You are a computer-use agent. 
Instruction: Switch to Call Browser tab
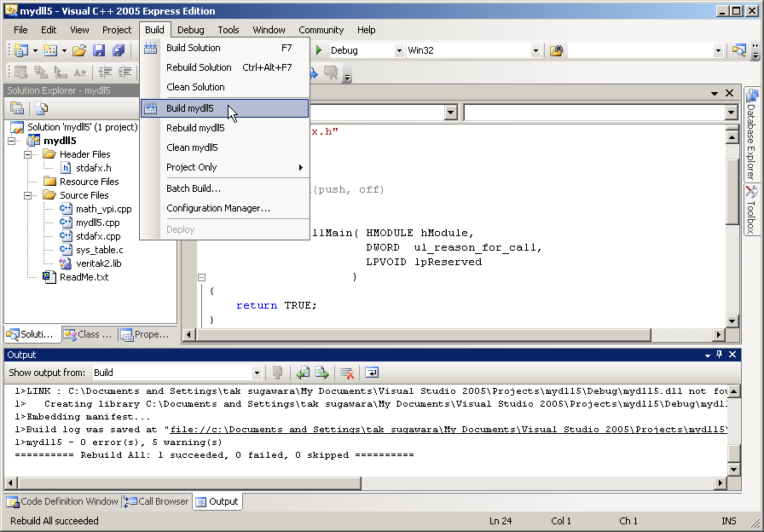[x=156, y=501]
